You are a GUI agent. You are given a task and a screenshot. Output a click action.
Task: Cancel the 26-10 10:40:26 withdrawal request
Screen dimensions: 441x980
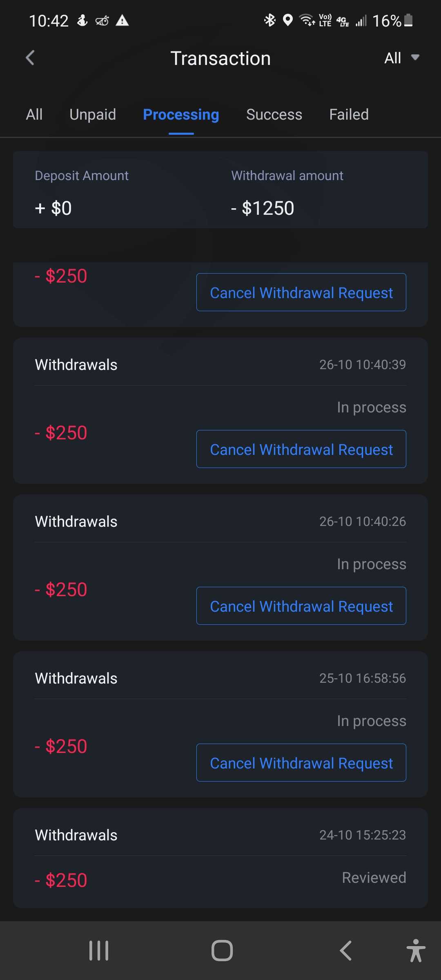point(301,606)
